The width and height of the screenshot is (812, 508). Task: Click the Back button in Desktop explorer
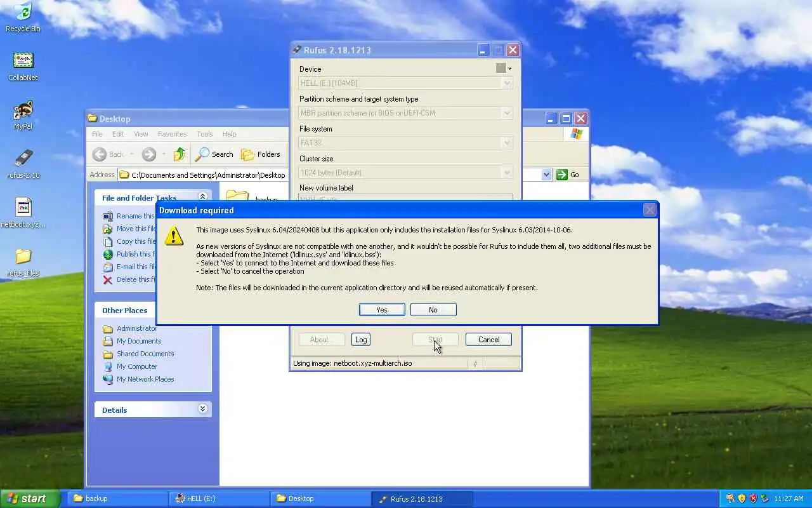point(108,154)
